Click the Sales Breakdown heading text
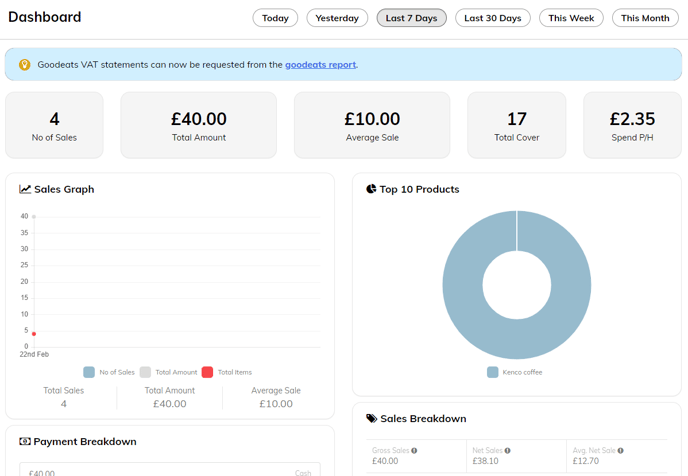The height and width of the screenshot is (476, 688). click(x=423, y=419)
